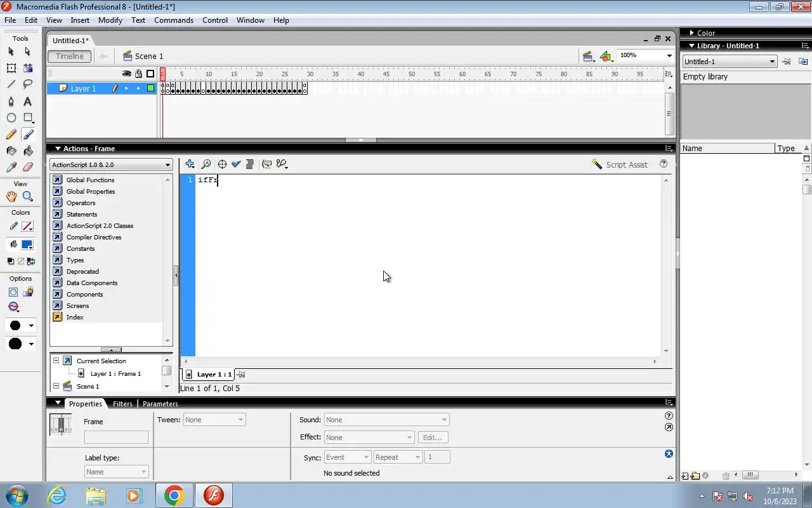Switch to the Filters tab

(122, 404)
